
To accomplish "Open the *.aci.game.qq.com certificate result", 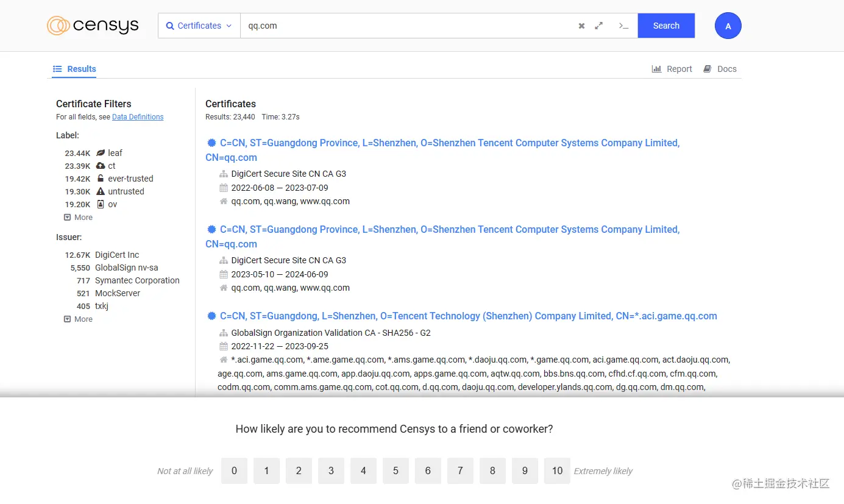I will tap(468, 316).
